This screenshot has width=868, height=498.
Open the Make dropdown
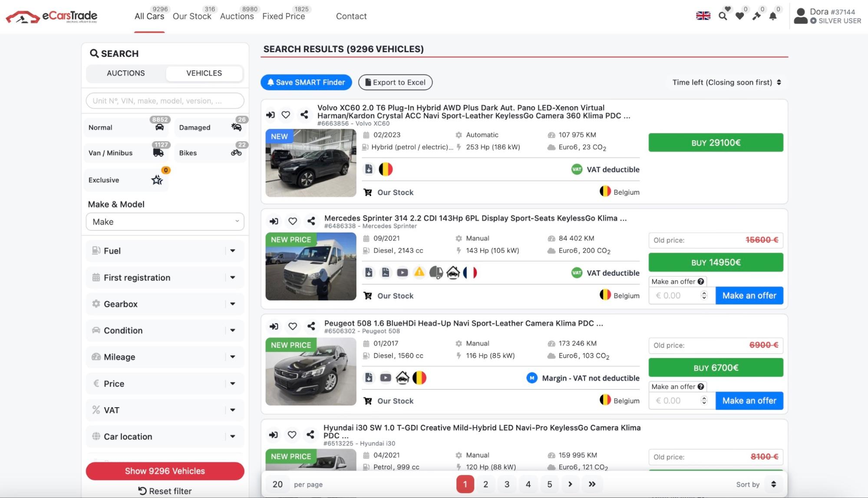click(165, 222)
